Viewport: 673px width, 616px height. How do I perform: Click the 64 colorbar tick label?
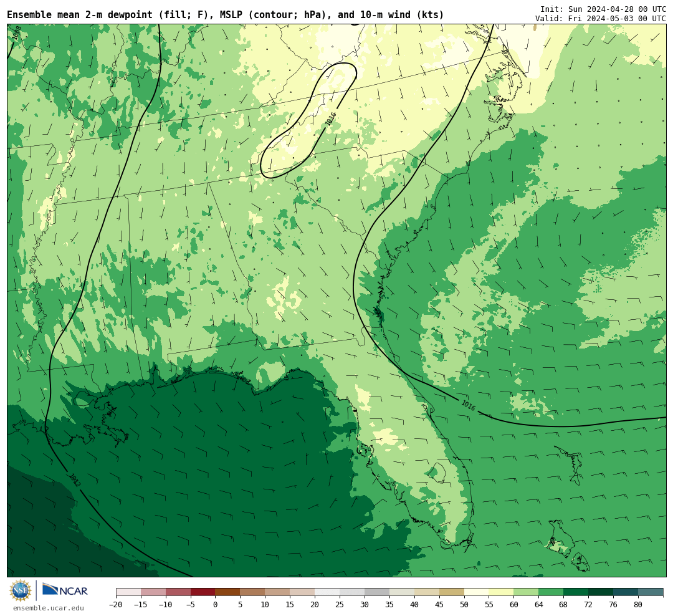539,604
